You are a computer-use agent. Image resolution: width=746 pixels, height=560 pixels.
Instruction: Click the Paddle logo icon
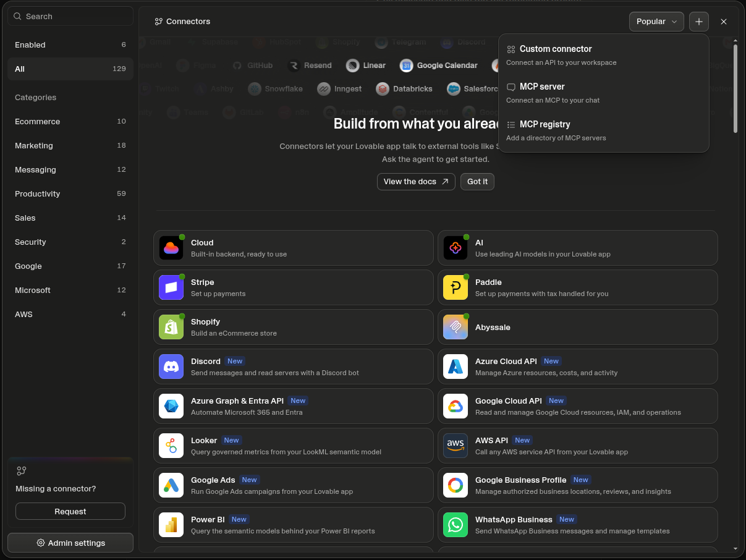coord(456,287)
